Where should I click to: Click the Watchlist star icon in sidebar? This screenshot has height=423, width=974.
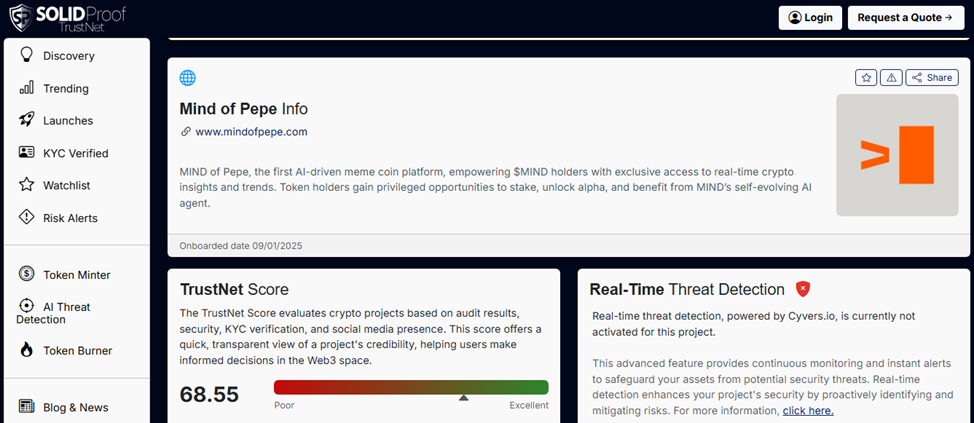point(26,184)
